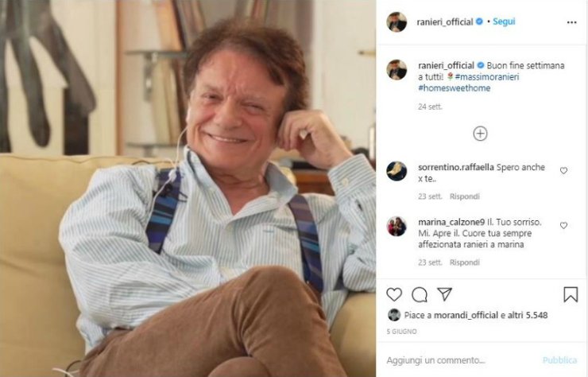Screen dimensions: 588x377
Task: Load more comments with plus circle
Action: click(x=481, y=134)
